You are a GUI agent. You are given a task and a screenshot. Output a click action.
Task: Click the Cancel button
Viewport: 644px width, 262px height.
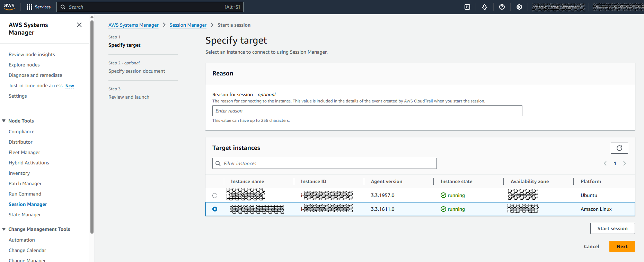(591, 246)
